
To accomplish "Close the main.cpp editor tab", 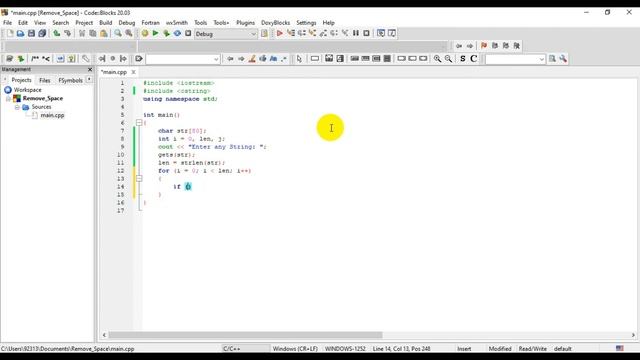I will pyautogui.click(x=133, y=72).
